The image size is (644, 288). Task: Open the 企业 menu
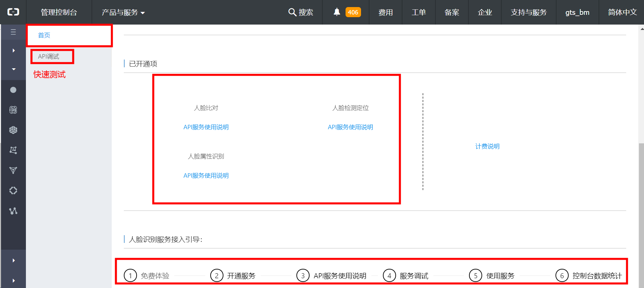(485, 12)
